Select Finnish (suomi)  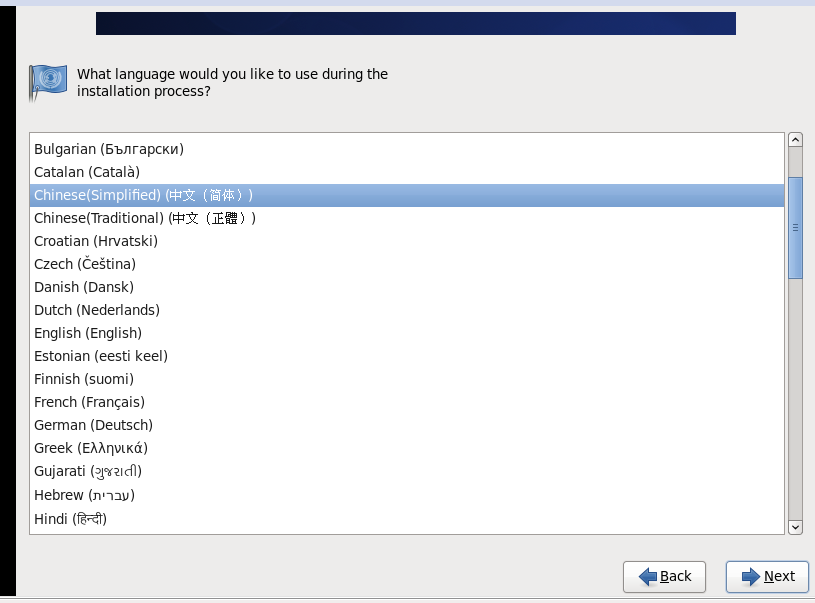[406, 379]
